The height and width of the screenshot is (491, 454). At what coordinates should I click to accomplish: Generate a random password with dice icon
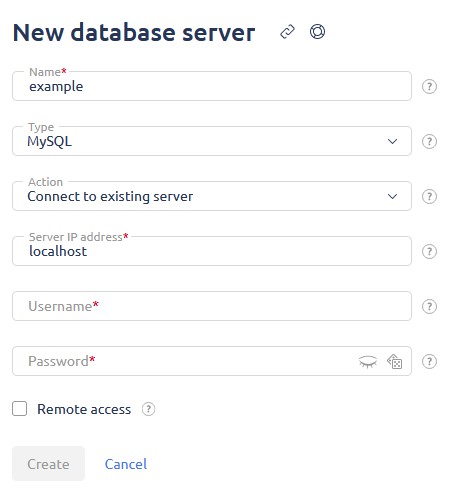[x=395, y=362]
